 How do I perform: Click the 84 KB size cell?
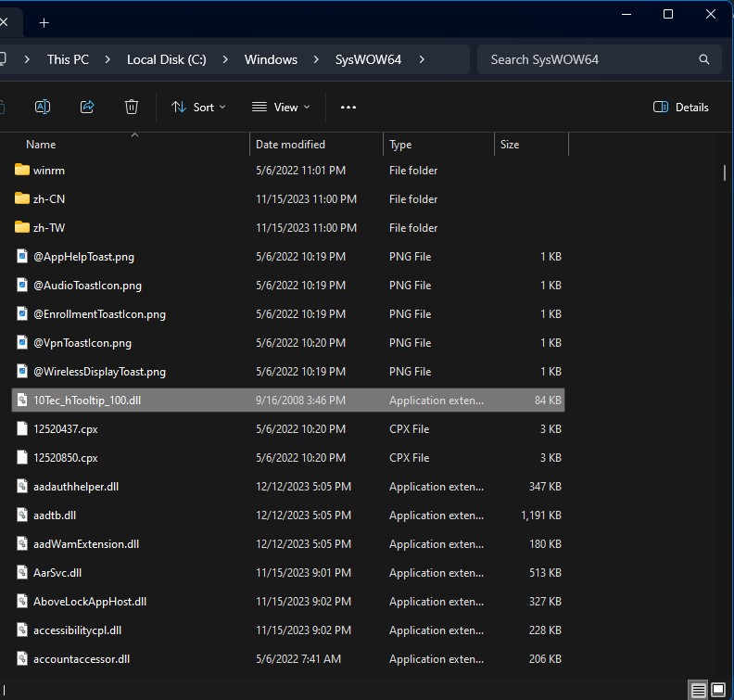[x=548, y=401]
